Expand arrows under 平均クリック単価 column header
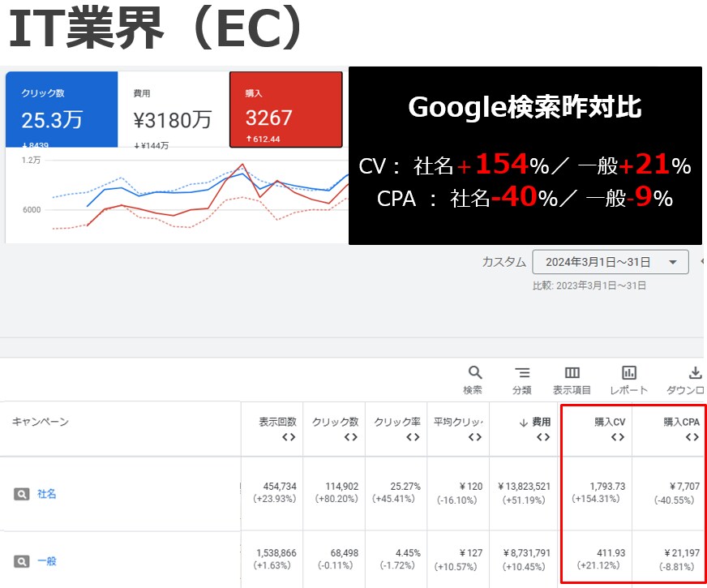This screenshot has height=588, width=707. (475, 437)
